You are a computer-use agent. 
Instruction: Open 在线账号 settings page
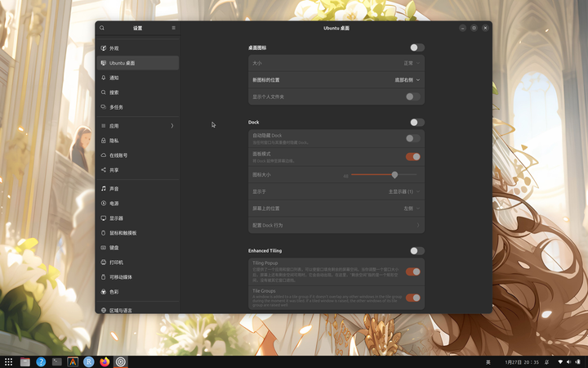point(138,155)
